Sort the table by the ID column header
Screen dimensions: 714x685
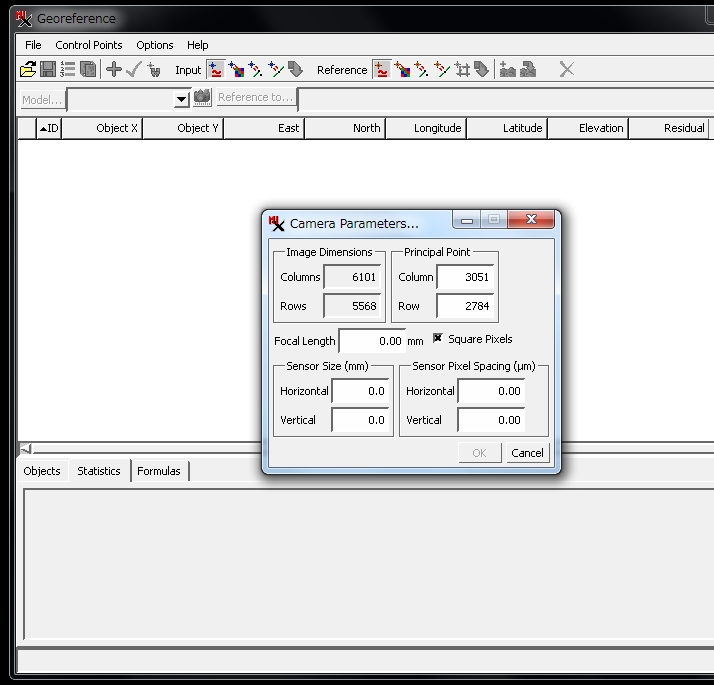coord(49,128)
